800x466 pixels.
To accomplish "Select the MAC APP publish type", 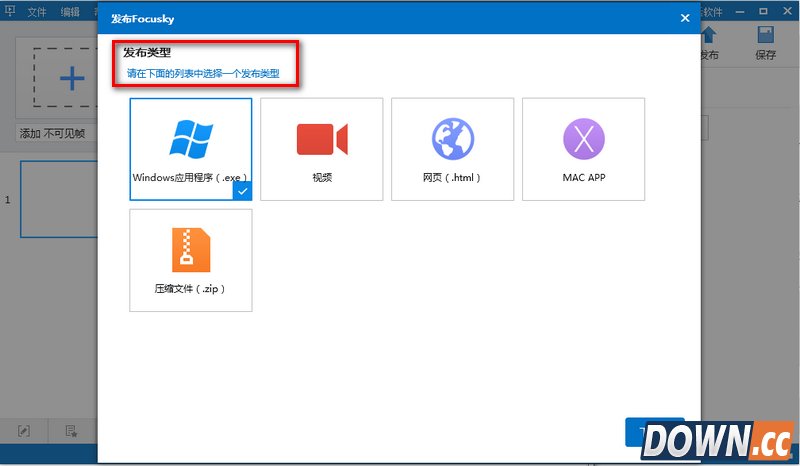I will (583, 148).
